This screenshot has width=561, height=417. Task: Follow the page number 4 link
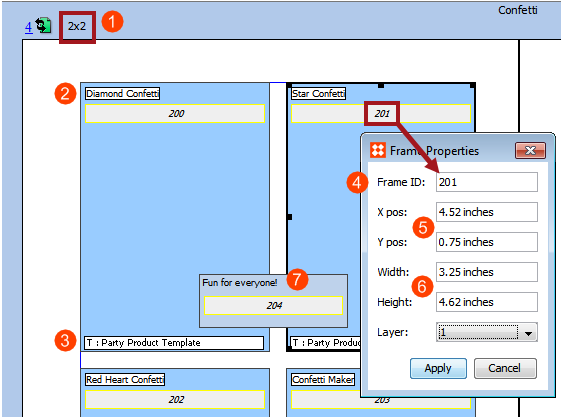[x=29, y=27]
